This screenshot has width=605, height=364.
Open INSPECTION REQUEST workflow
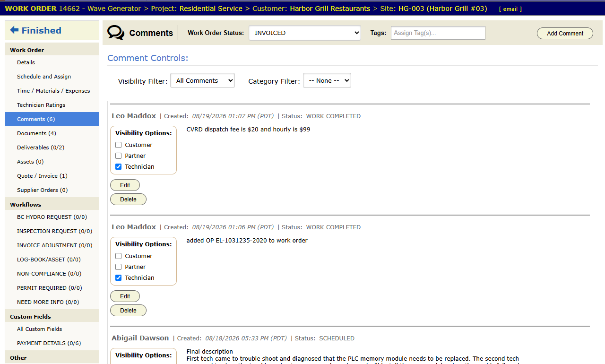(x=52, y=231)
